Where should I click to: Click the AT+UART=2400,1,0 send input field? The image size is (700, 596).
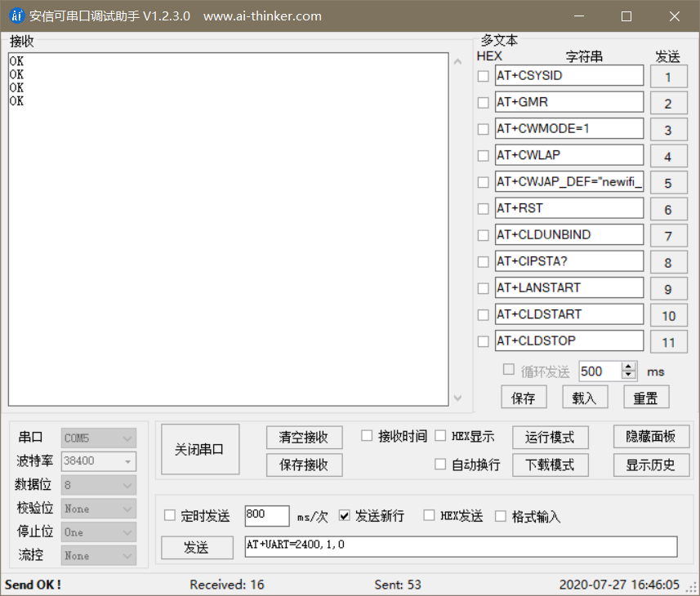click(x=461, y=546)
